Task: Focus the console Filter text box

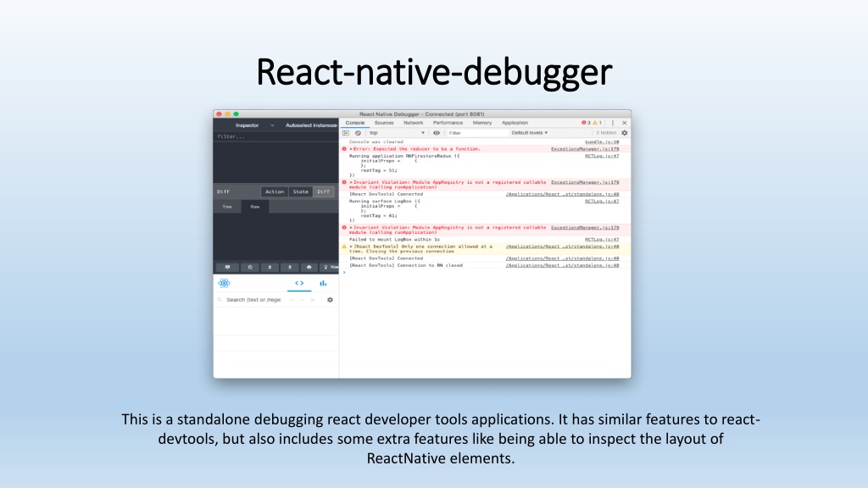Action: (477, 133)
